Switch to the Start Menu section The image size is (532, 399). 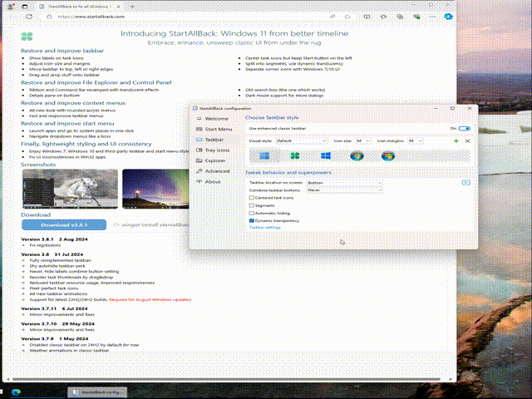click(x=214, y=129)
